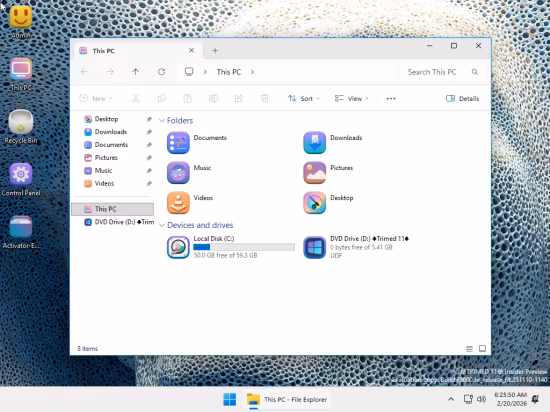550x412 pixels.
Task: Open the Sort dropdown
Action: point(304,99)
